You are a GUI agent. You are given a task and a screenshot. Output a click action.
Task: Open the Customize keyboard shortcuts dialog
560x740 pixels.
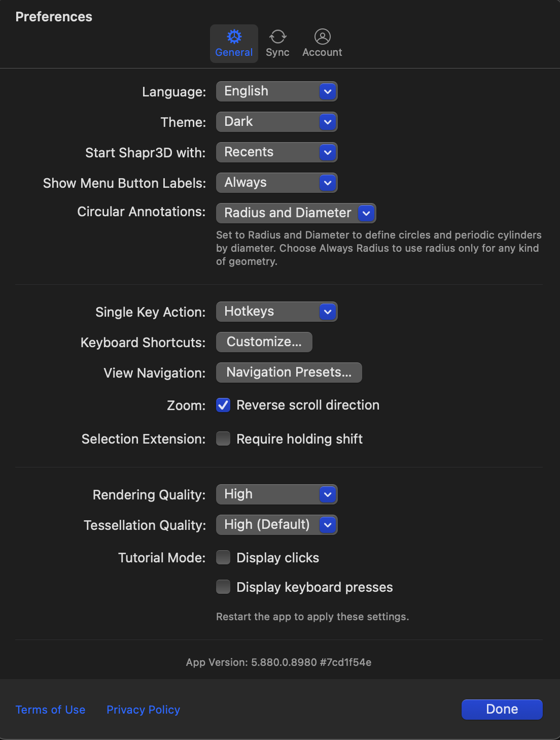click(264, 342)
